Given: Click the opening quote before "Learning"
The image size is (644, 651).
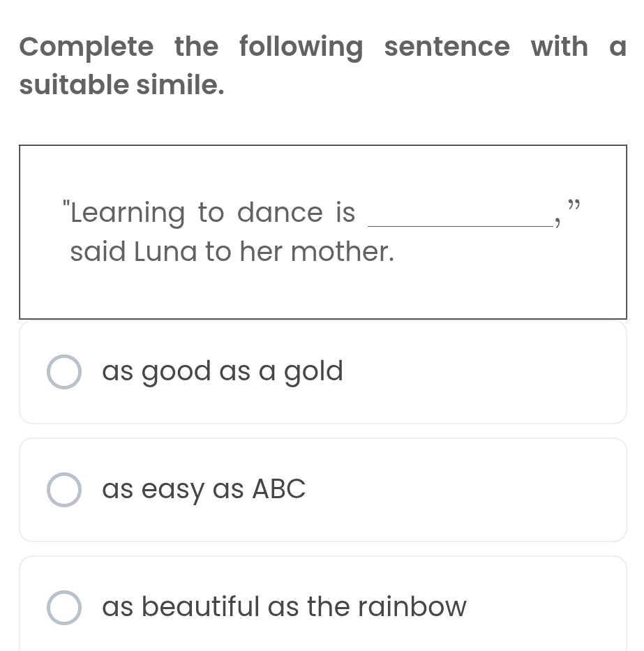Looking at the screenshot, I should click(66, 208).
